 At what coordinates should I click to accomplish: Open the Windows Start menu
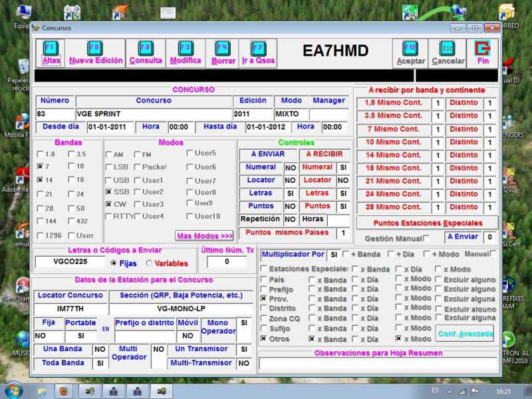14,390
